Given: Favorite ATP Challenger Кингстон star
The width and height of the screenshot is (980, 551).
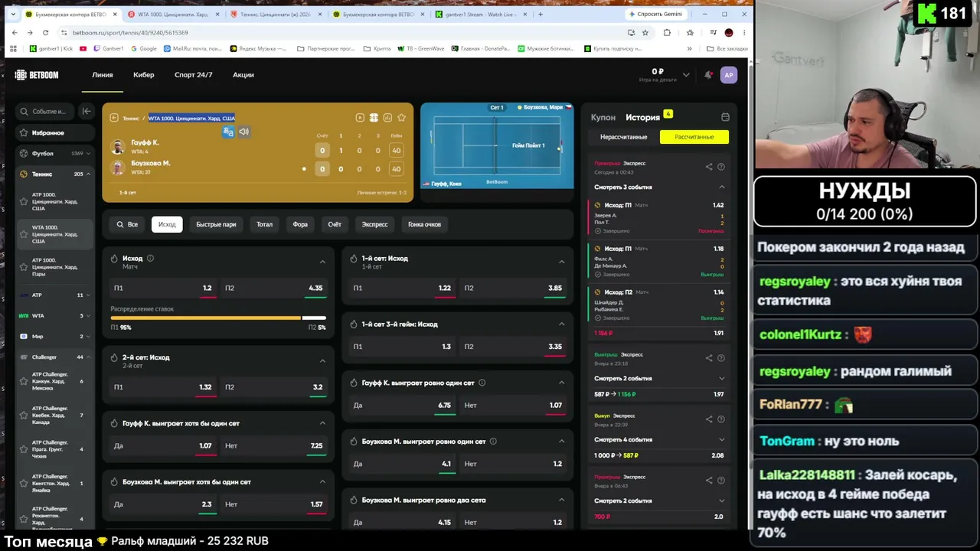Looking at the screenshot, I should (x=23, y=483).
